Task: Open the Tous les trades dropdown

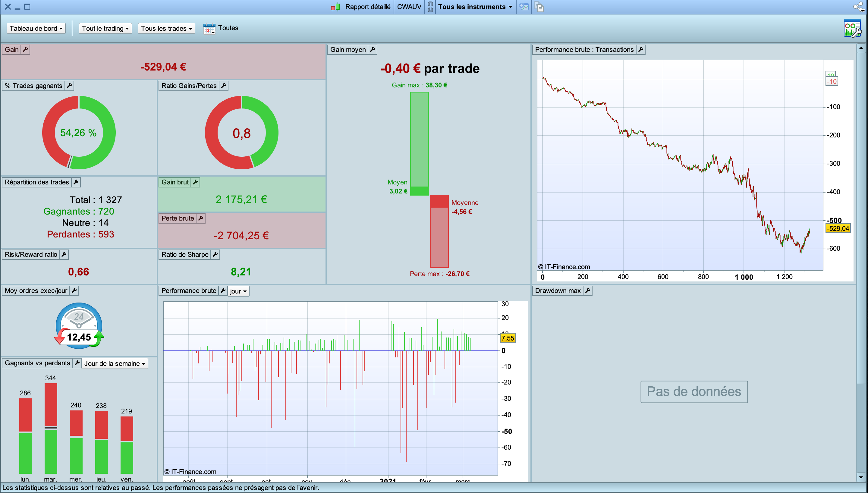Action: [166, 28]
